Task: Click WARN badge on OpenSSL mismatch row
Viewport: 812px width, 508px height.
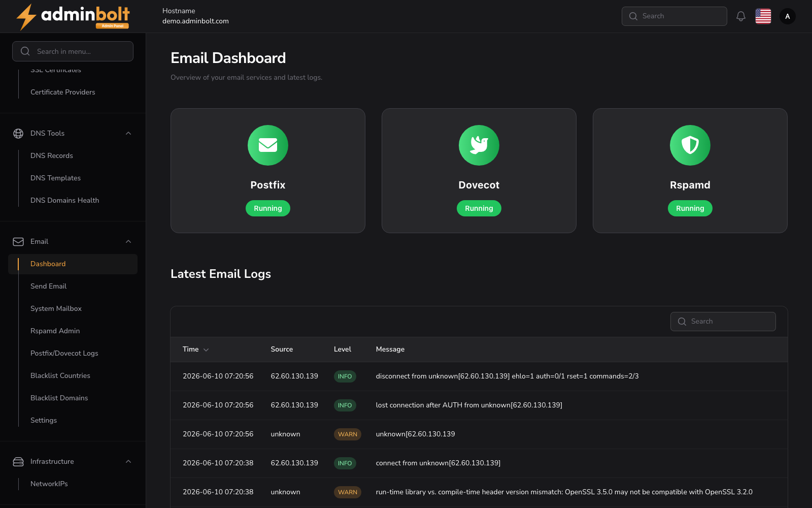Action: 348,492
